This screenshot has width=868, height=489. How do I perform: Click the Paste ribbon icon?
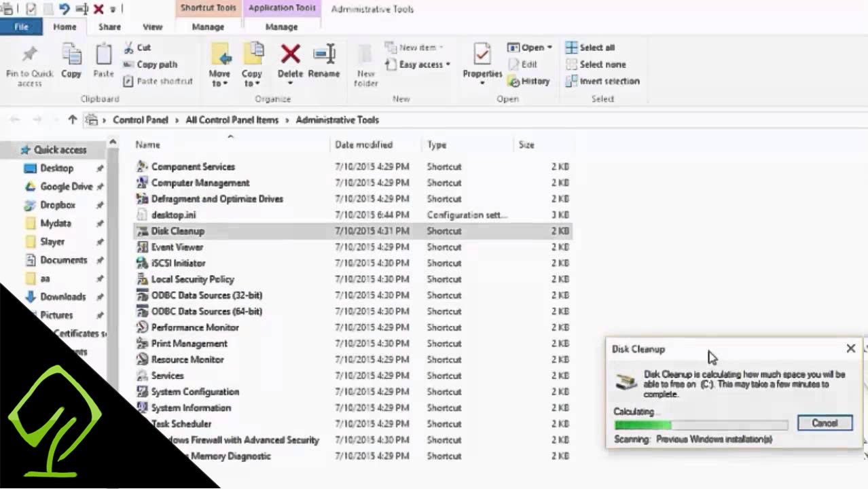[103, 54]
